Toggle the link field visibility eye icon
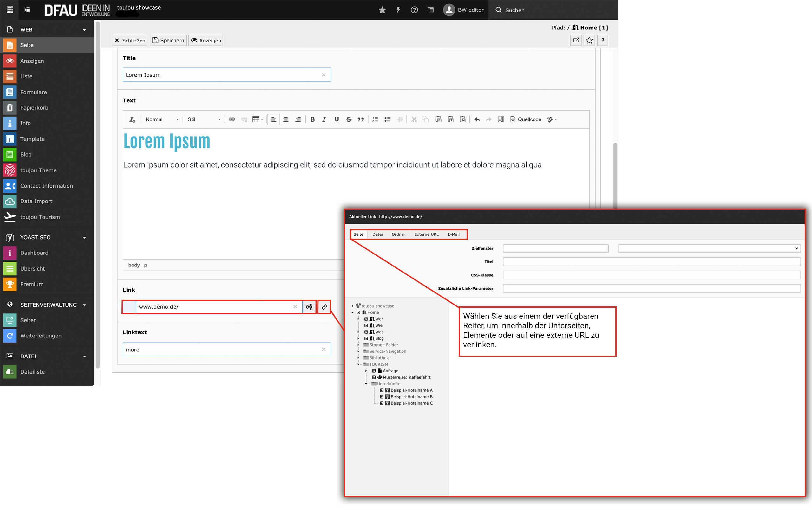 point(309,307)
